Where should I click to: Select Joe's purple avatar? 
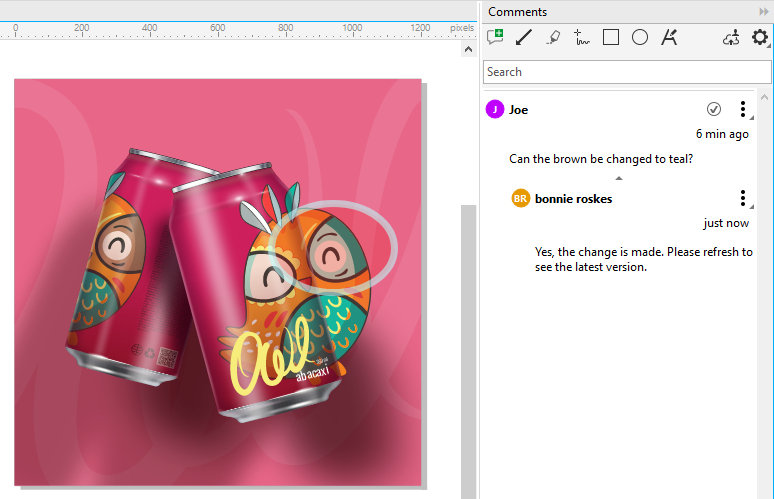point(495,110)
